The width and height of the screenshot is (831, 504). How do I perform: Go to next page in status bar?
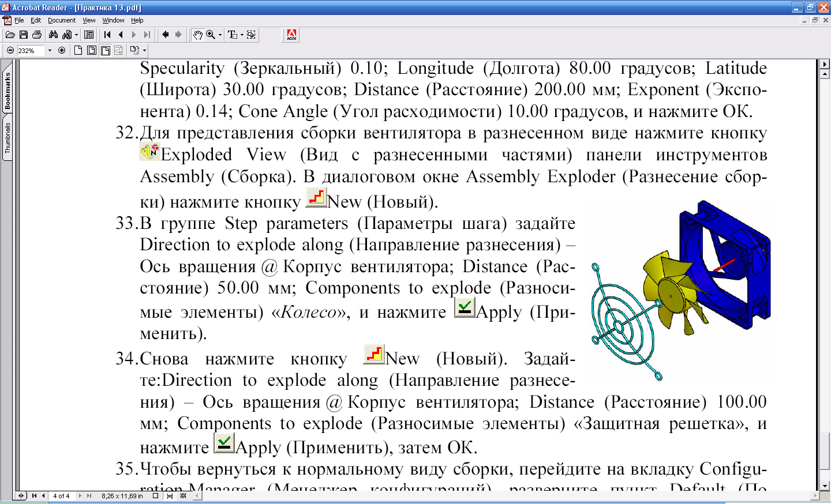point(80,495)
